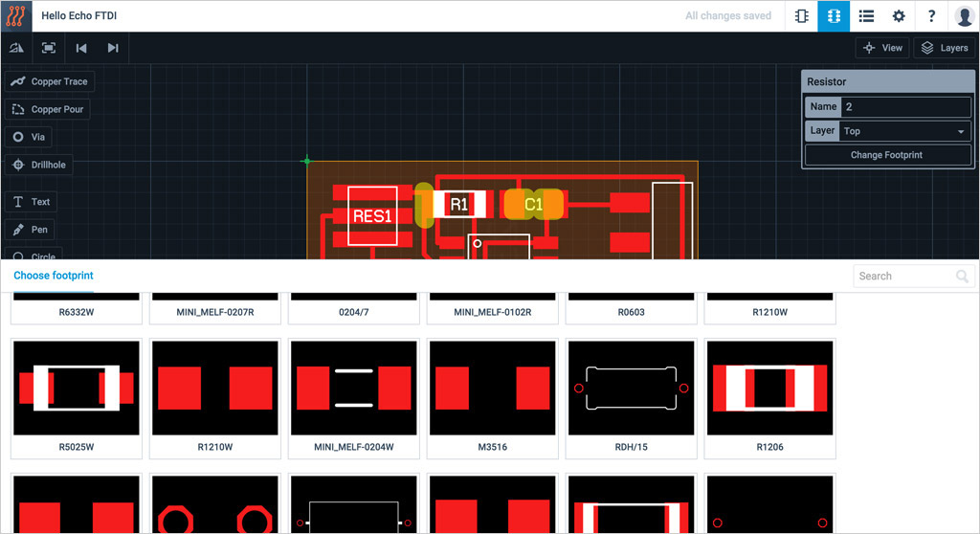Choose the M3516 footprint
Viewport: 980px width, 534px height.
(x=493, y=388)
